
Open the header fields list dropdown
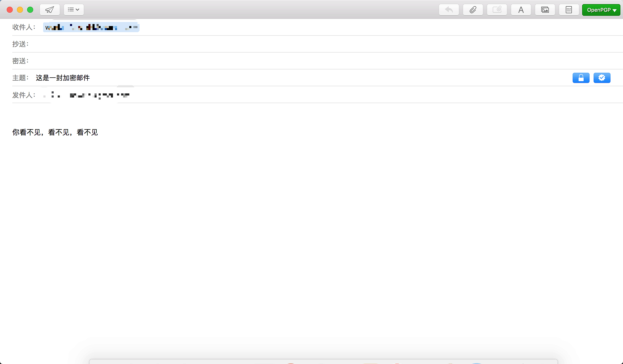(74, 10)
